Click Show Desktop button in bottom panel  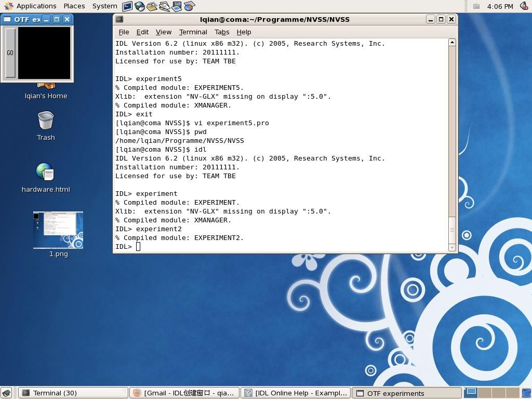click(x=6, y=393)
